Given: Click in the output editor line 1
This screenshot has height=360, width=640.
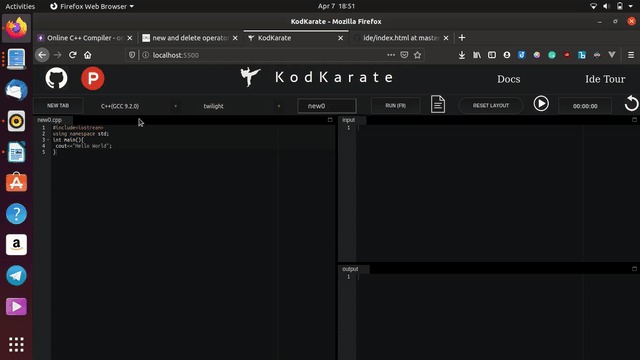Looking at the screenshot, I should click(x=498, y=277).
